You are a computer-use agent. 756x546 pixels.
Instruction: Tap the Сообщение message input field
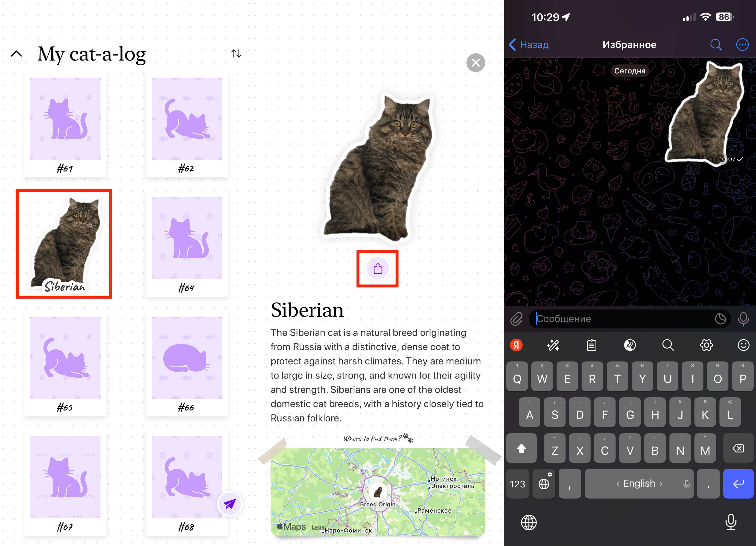point(620,319)
